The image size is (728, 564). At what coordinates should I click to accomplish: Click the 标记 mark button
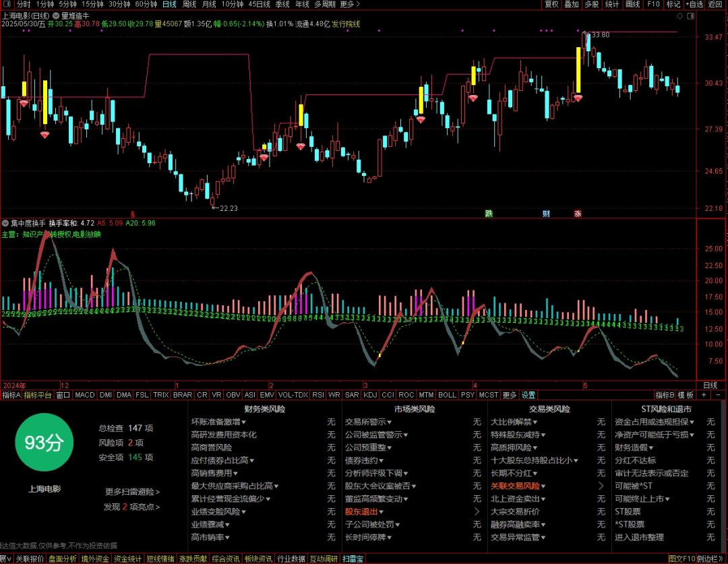pos(673,4)
